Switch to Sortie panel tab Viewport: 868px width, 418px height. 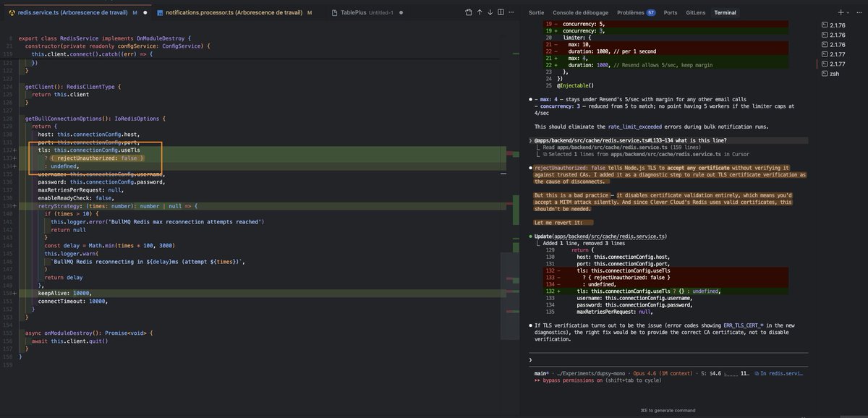536,12
